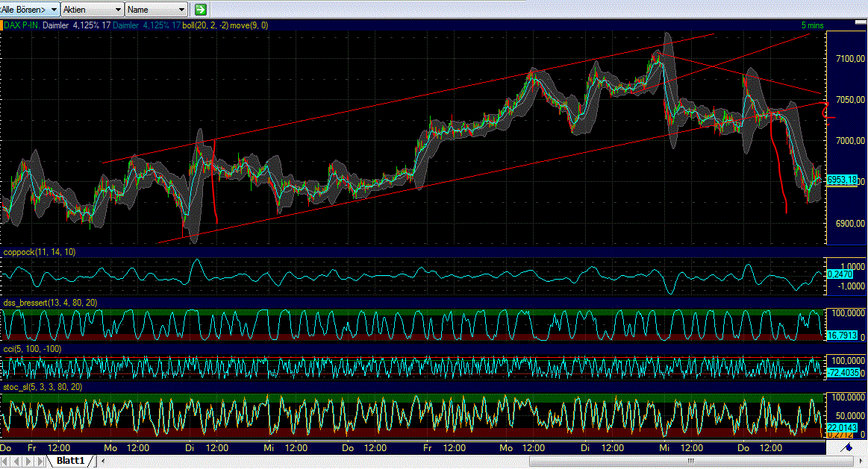Click the jump-to-last-sheet navigation icon

coord(41,460)
